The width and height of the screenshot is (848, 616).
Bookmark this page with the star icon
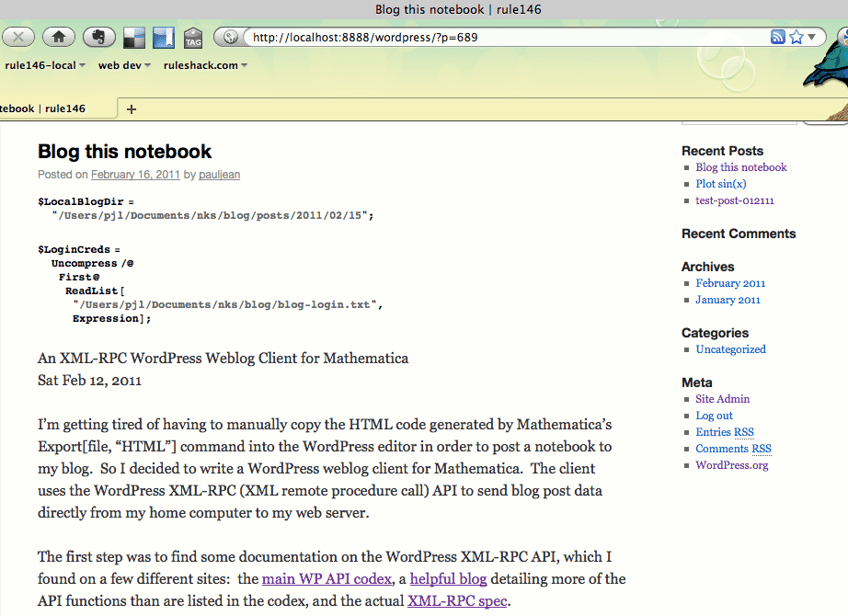click(x=796, y=37)
